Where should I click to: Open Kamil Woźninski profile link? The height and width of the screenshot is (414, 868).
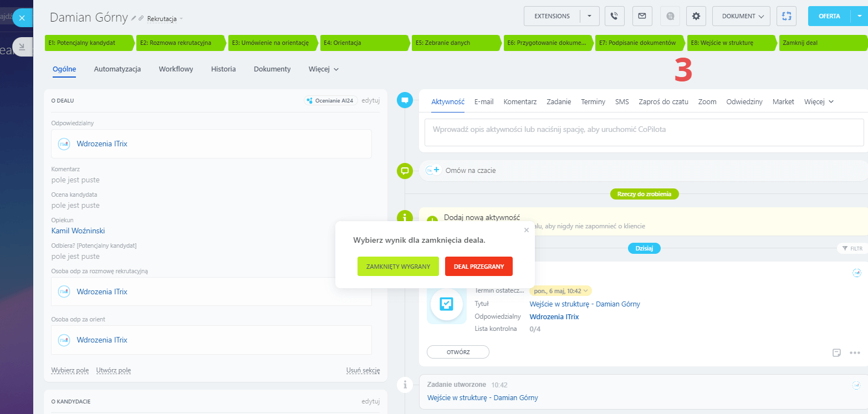78,231
